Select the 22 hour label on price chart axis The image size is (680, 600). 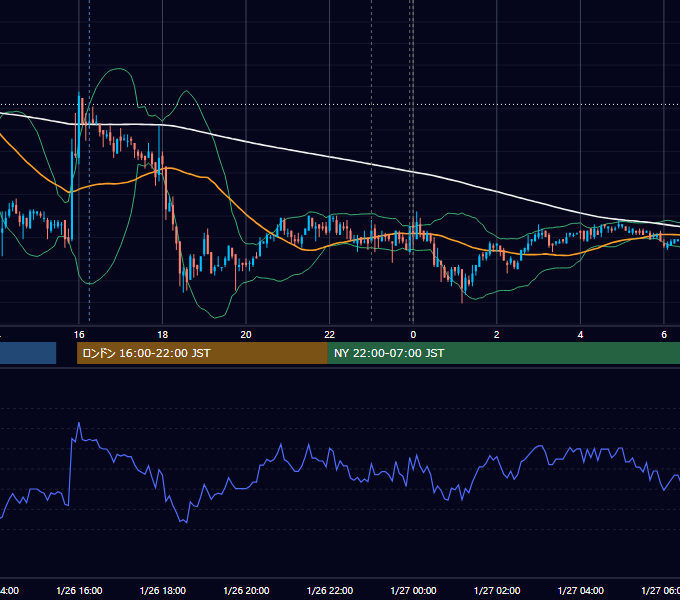pos(330,334)
